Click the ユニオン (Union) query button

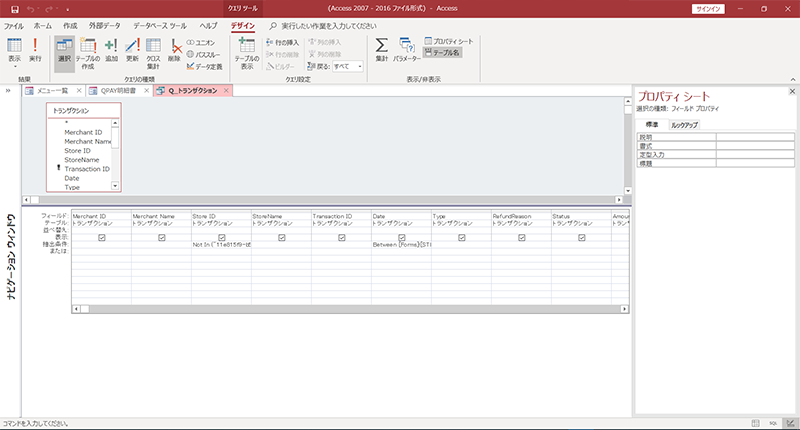(x=205, y=42)
